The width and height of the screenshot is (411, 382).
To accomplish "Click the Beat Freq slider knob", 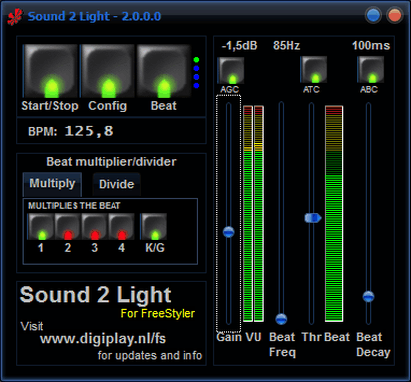I will coord(281,319).
